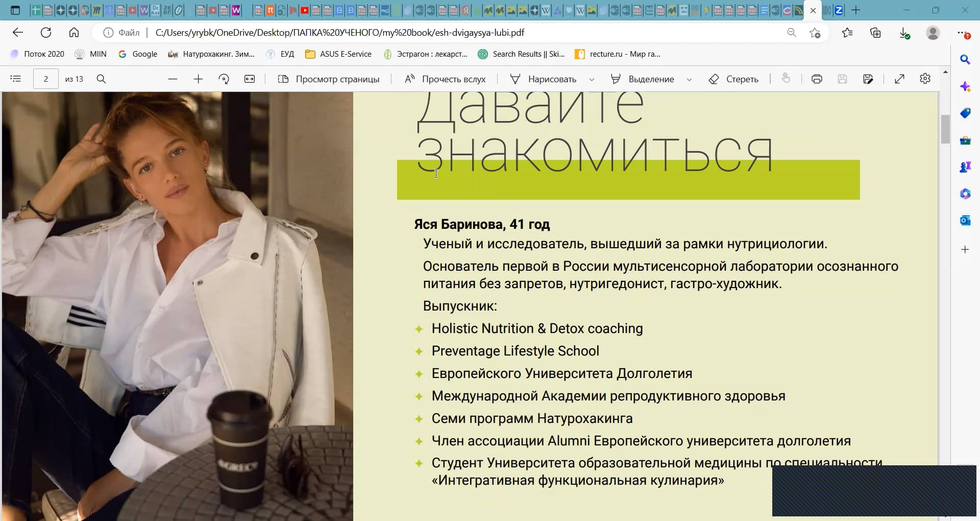Click the scrollbar up arrow
The image size is (980, 521).
945,72
